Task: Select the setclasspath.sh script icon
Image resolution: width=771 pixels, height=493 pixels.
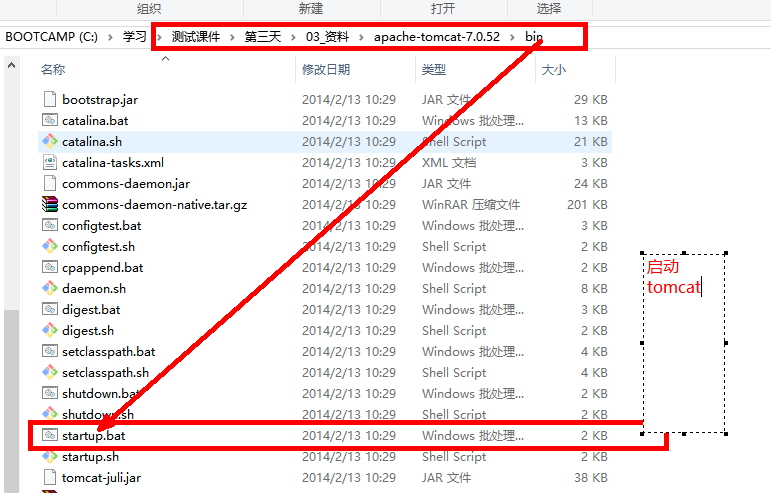Action: tap(50, 373)
